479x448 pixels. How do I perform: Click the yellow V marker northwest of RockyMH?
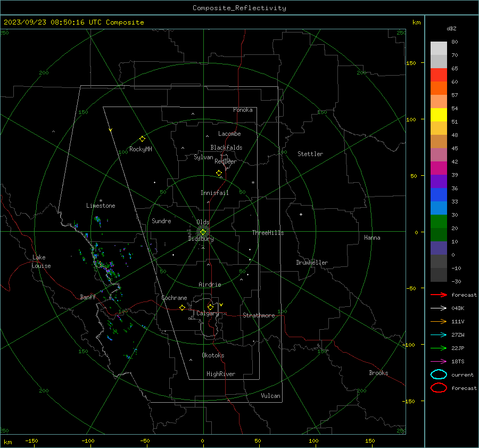(x=111, y=130)
